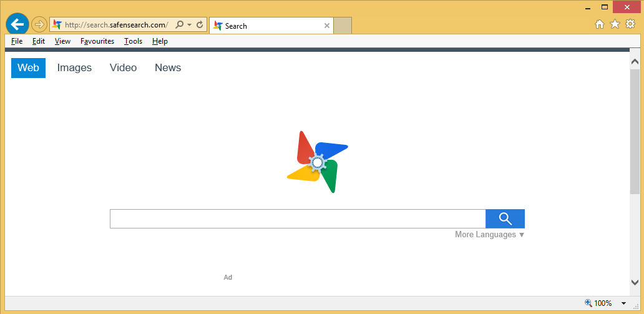Open the View menu
Viewport: 644px width, 314px height.
click(62, 41)
